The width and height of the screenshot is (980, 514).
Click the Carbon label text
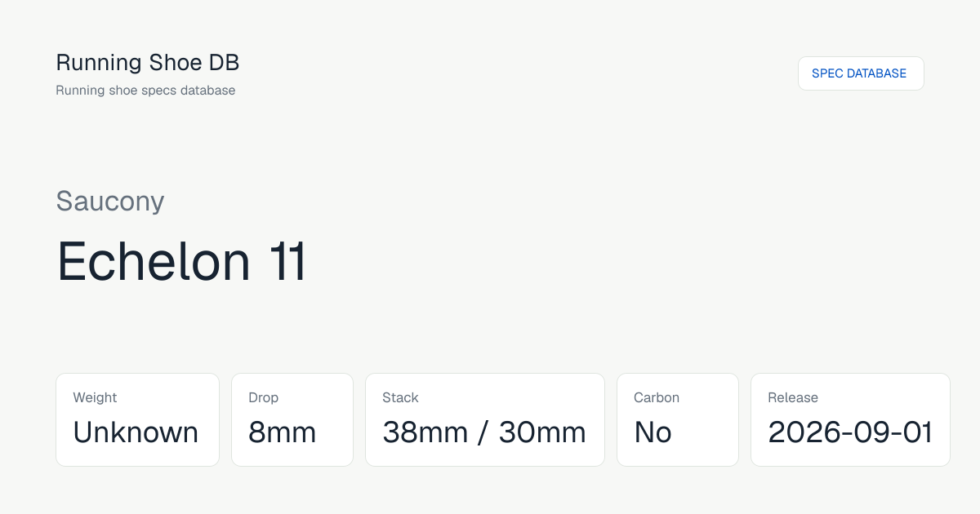coord(657,398)
